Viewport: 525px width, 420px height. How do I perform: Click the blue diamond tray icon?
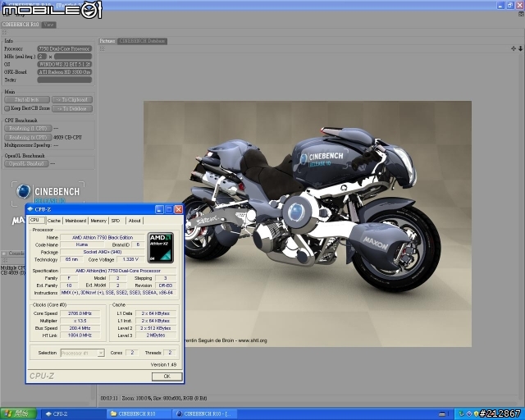coord(469,414)
